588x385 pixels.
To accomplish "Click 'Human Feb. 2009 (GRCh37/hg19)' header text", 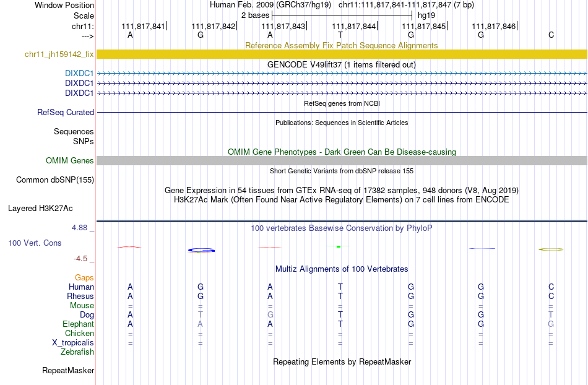I will 270,5.
